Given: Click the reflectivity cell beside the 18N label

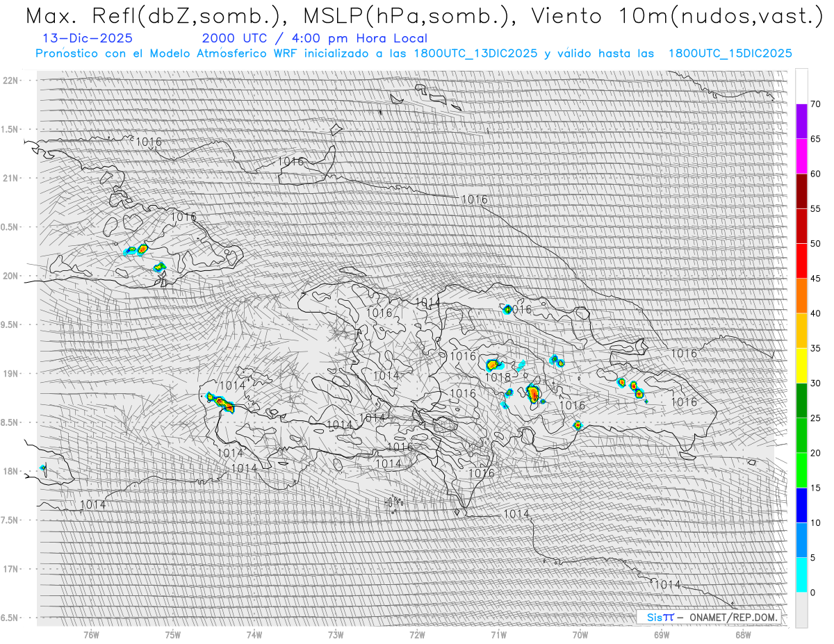Looking at the screenshot, I should [43, 468].
